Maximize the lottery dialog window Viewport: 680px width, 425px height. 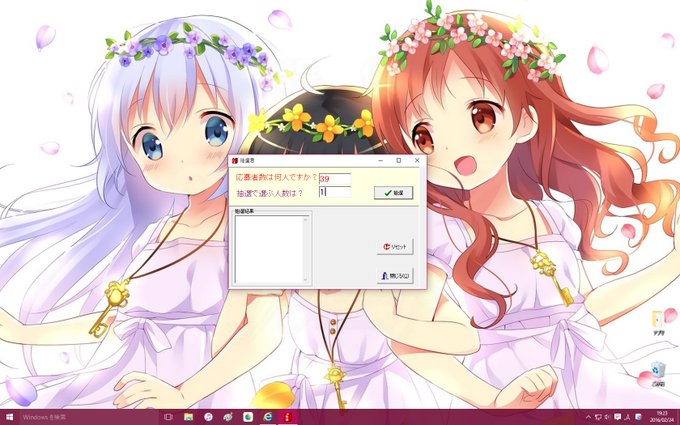[x=399, y=160]
